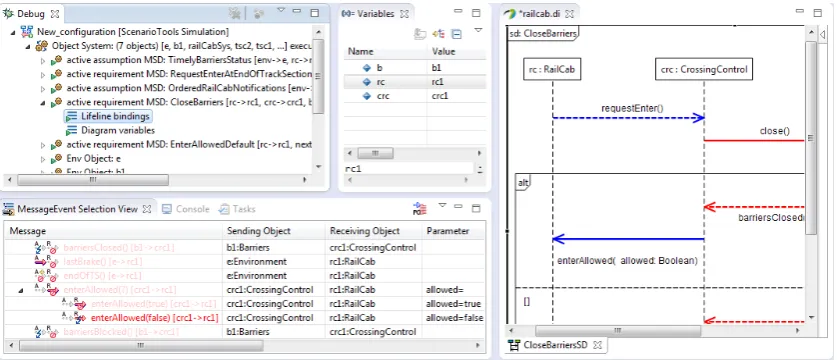Click the toolbar icon in MessageEvent Selection View

pyautogui.click(x=420, y=209)
